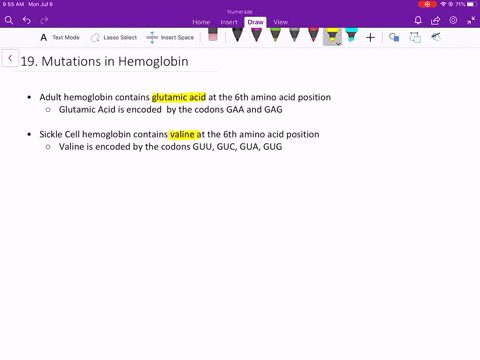Select the red pen
The width and height of the screenshot is (480, 360).
click(x=313, y=35)
